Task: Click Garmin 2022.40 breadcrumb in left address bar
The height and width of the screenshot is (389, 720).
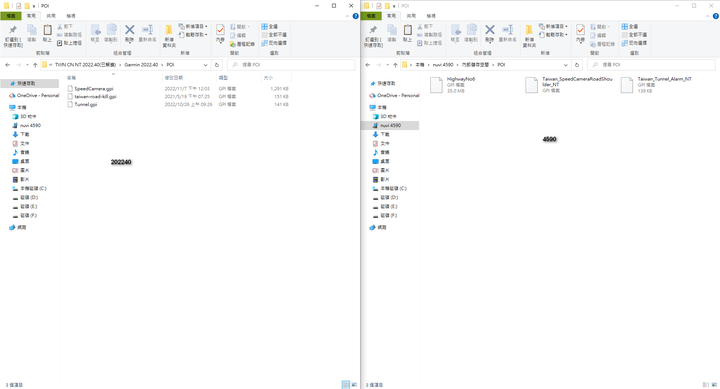Action: pyautogui.click(x=141, y=65)
